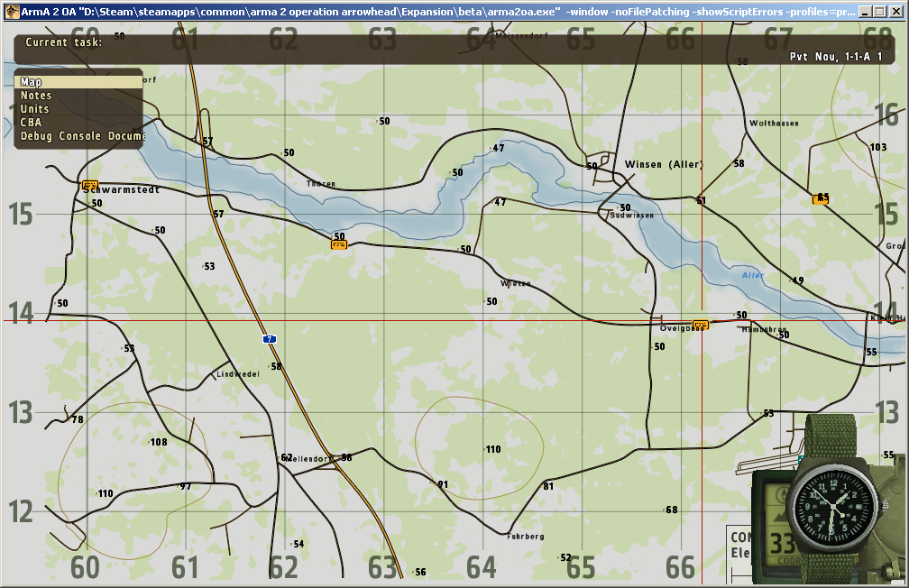This screenshot has width=909, height=588.
Task: Click the Ovelgonne town name
Action: click(682, 328)
